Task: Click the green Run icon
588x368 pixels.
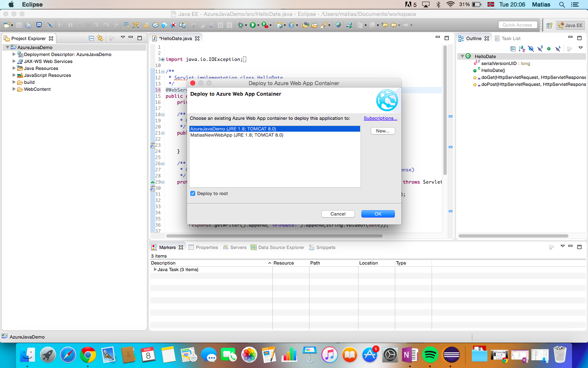Action: click(x=253, y=25)
